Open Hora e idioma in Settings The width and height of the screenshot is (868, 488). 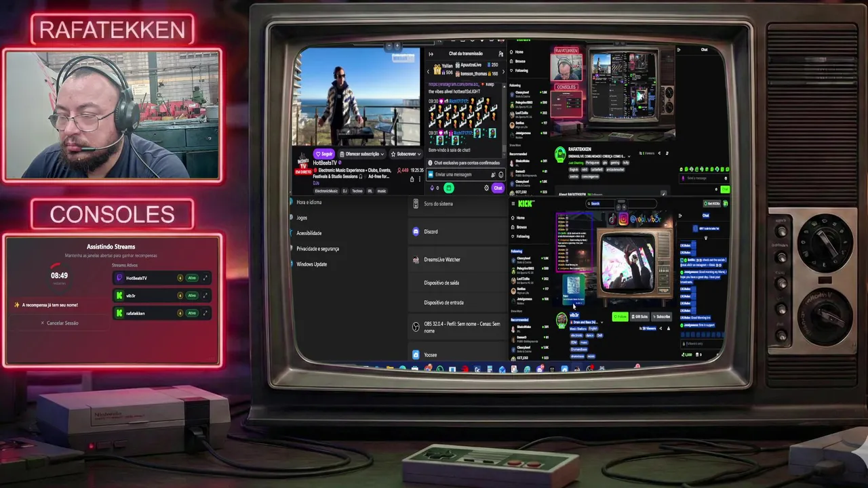point(309,202)
